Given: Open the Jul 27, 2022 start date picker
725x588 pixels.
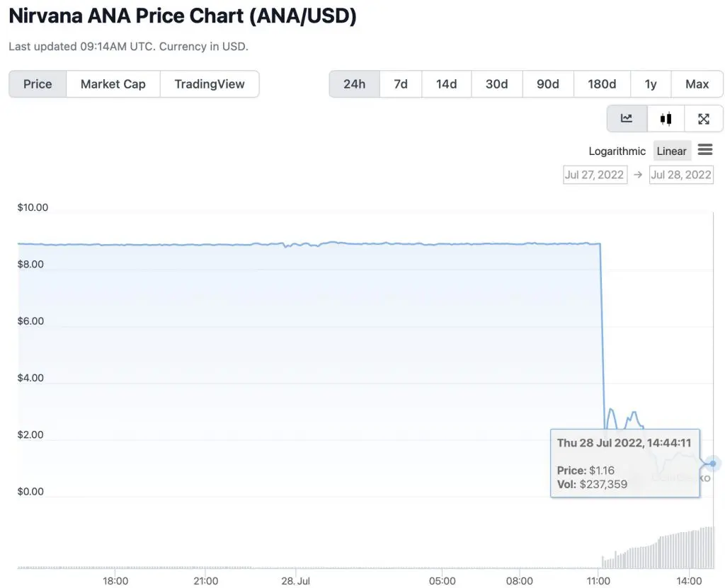Looking at the screenshot, I should [595, 175].
